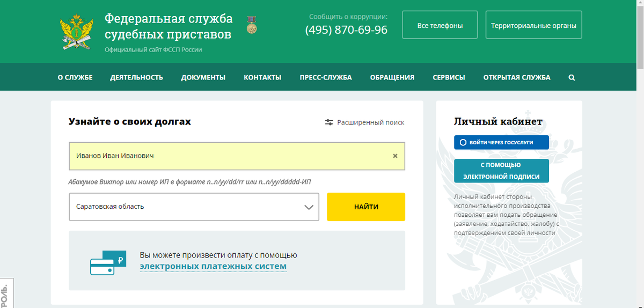Viewport: 644px width, 308px height.
Task: Open the О СЛУЖБЕ menu
Action: (75, 77)
